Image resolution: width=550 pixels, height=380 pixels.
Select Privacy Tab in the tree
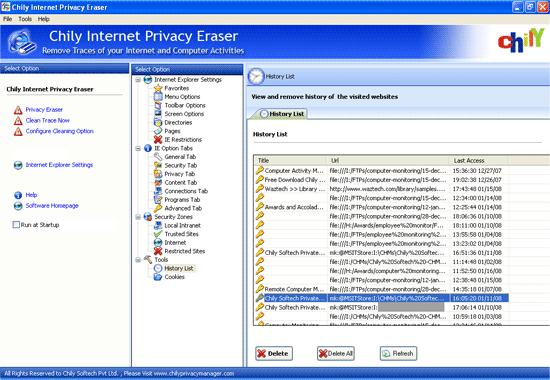click(180, 174)
